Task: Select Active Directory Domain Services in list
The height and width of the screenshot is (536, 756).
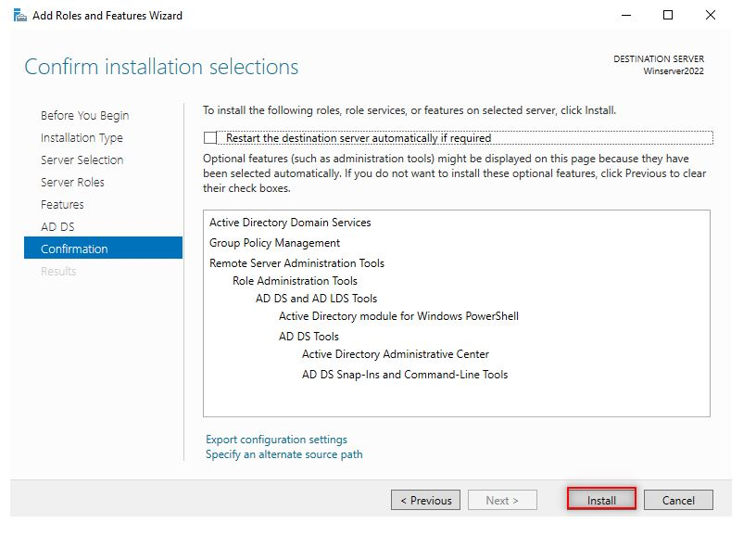Action: point(290,223)
